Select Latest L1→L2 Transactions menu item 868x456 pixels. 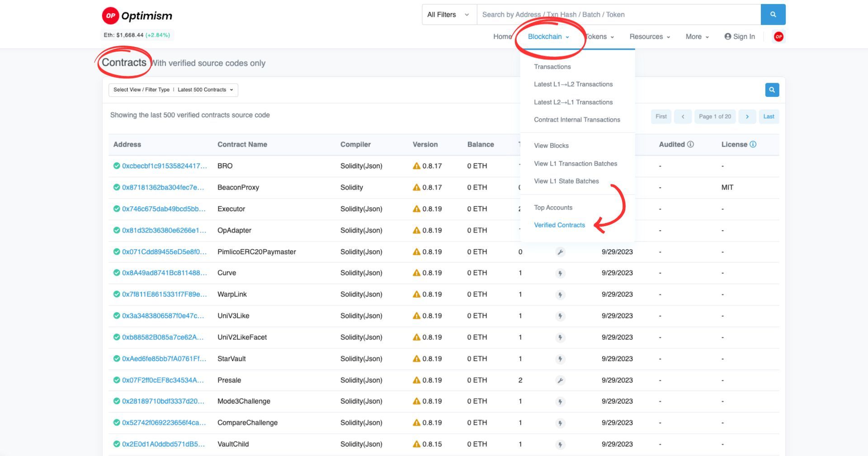pyautogui.click(x=573, y=84)
